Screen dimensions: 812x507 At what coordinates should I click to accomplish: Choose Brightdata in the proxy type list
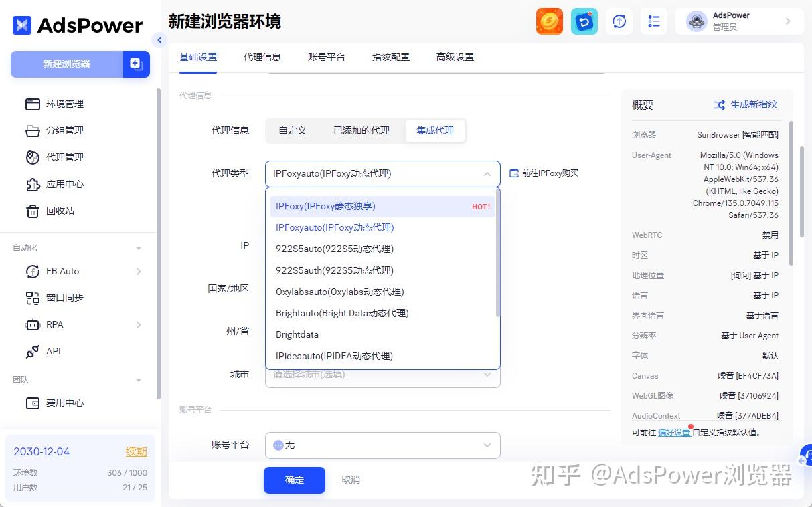click(x=297, y=334)
